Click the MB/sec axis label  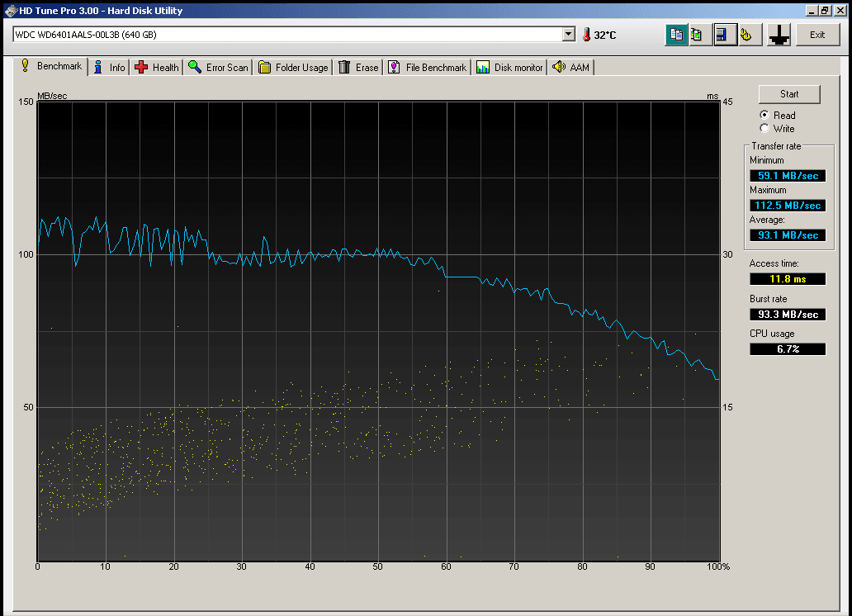click(x=52, y=96)
